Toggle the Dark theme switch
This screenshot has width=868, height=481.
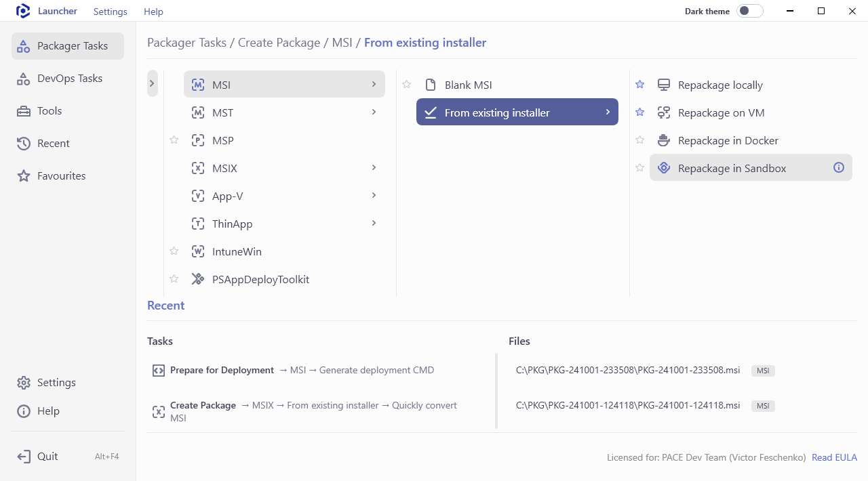click(750, 11)
